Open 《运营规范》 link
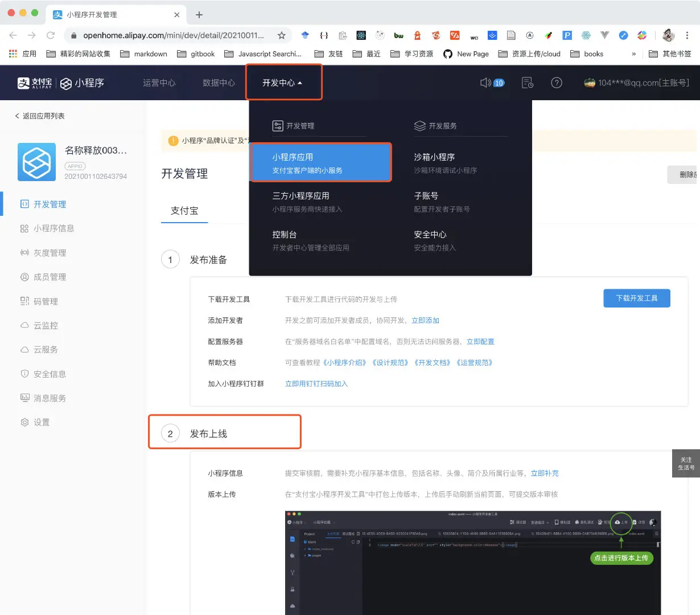Image resolution: width=700 pixels, height=615 pixels. tap(474, 363)
